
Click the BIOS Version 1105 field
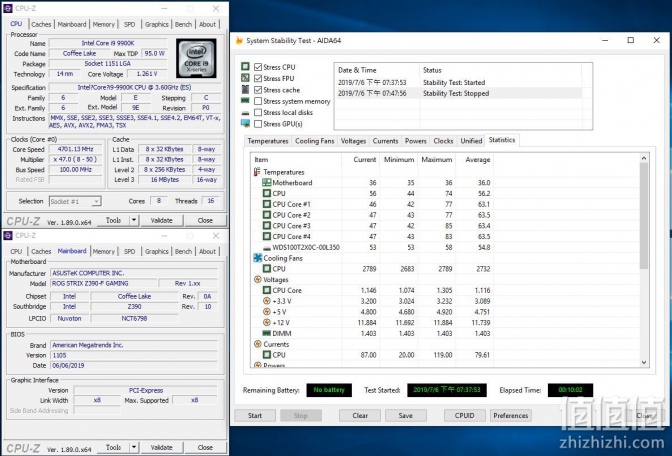134,355
